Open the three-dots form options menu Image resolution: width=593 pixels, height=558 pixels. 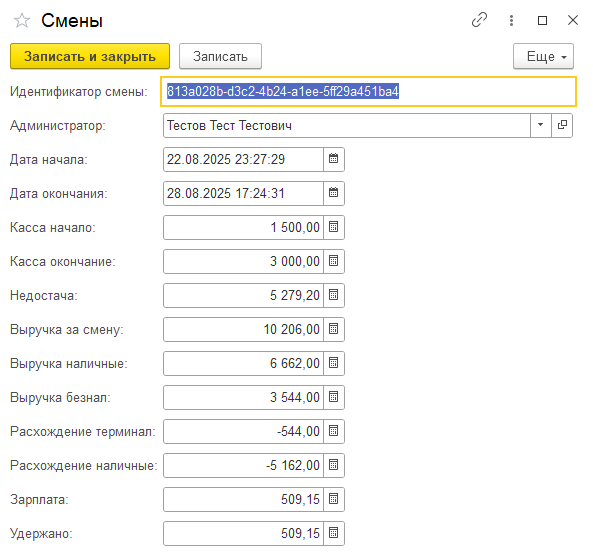click(511, 20)
